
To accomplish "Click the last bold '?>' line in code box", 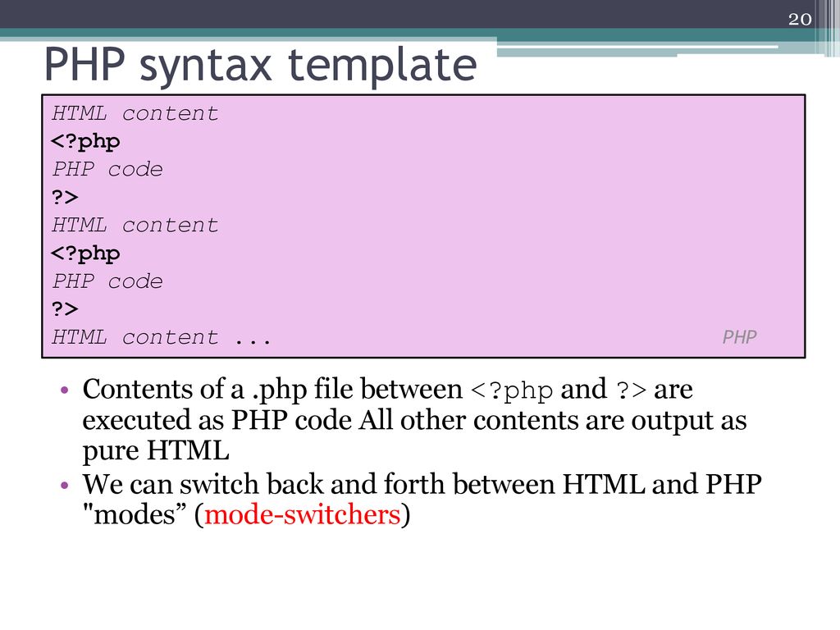I will click(65, 308).
